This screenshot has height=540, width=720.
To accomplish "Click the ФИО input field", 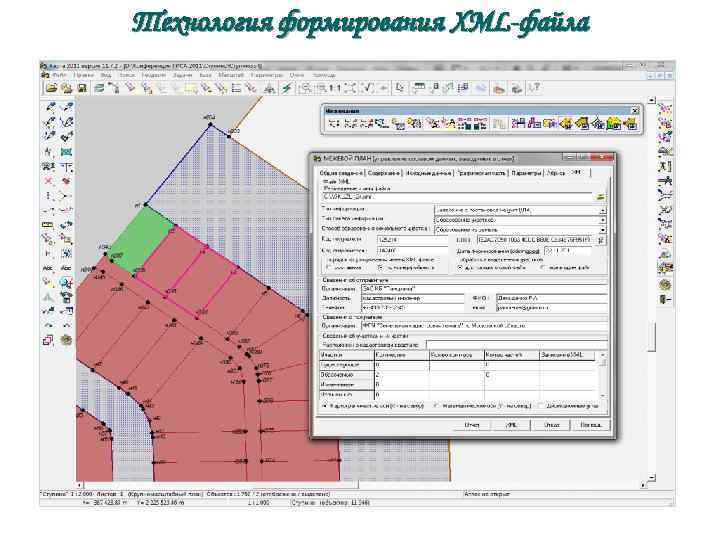I will (551, 298).
